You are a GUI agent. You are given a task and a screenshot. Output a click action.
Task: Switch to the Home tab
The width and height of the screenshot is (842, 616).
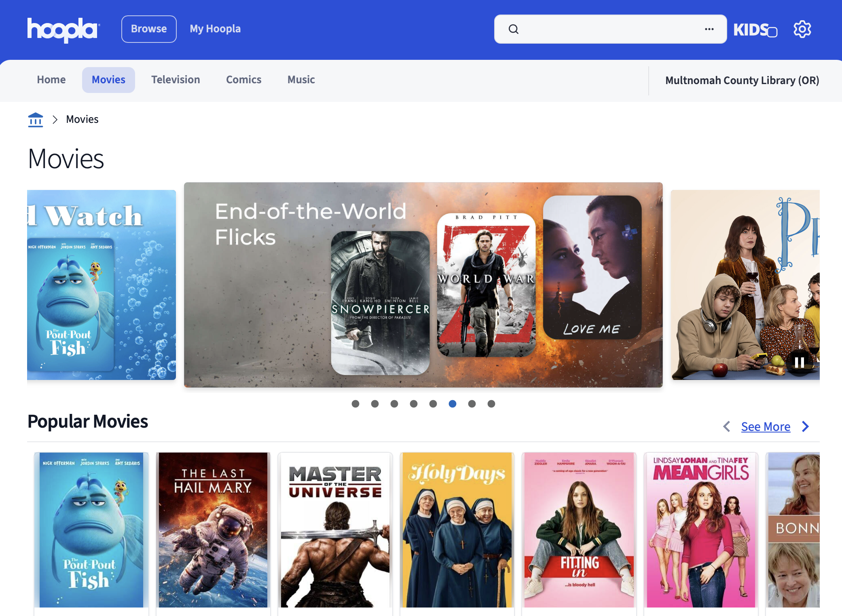click(51, 80)
